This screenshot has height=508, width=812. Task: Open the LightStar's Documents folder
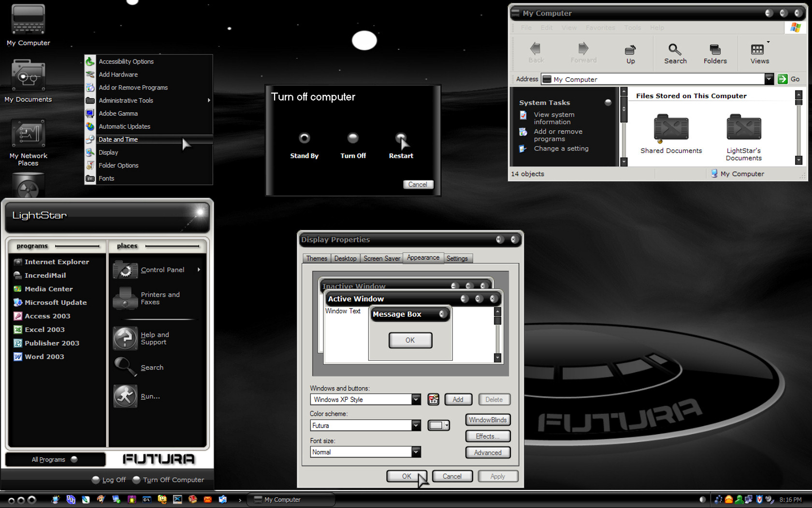(743, 137)
